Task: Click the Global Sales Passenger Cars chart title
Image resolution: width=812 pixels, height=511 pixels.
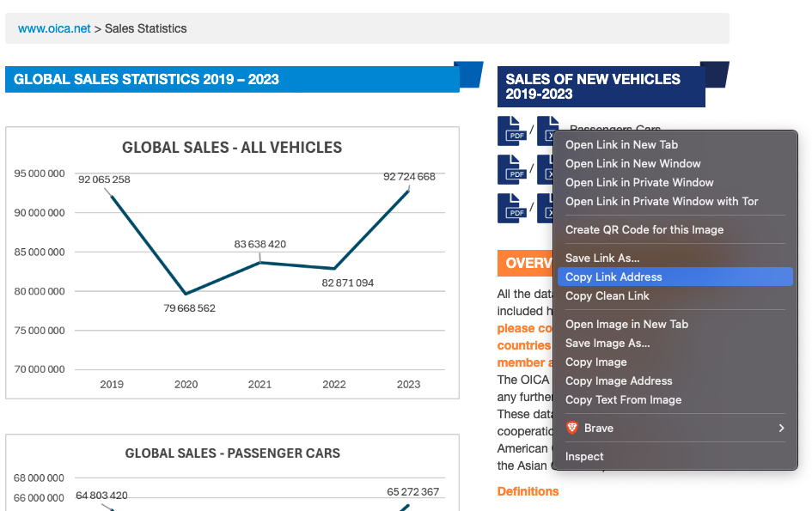Action: point(232,453)
